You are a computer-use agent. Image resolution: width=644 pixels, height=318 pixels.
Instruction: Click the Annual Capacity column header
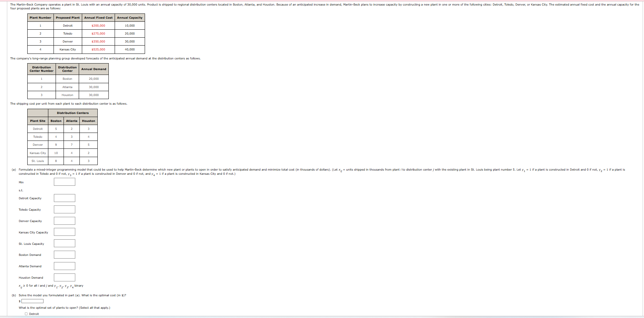[129, 17]
